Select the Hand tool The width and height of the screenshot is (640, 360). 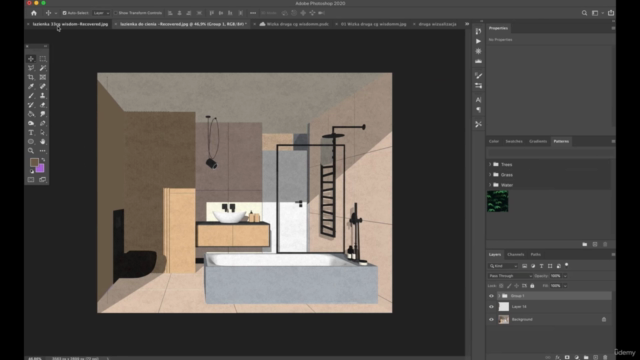click(42, 142)
